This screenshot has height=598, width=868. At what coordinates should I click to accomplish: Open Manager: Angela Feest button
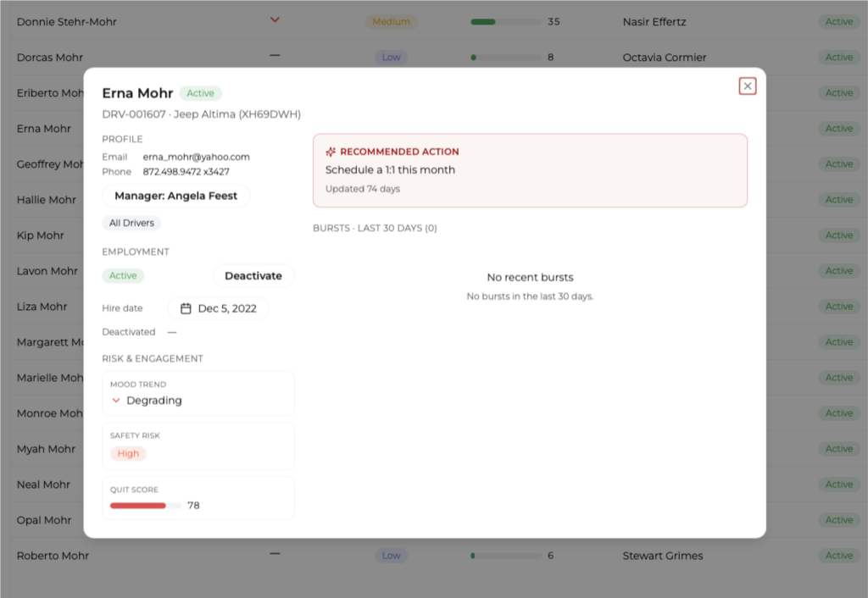pyautogui.click(x=175, y=196)
